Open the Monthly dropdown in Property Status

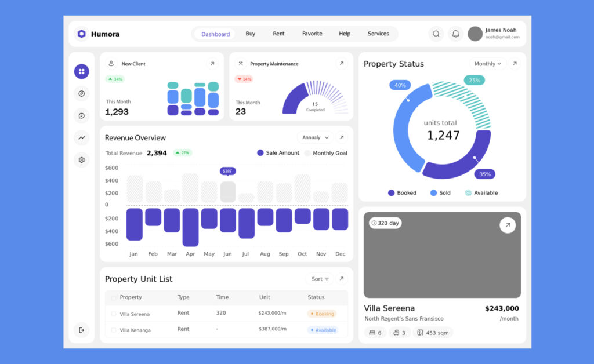tap(487, 64)
